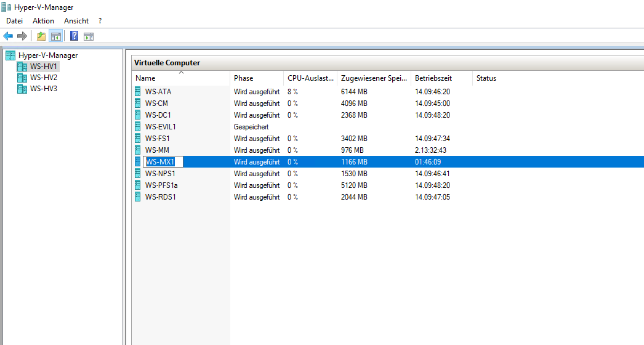Sort by the Status column header
644x345 pixels.
(486, 78)
